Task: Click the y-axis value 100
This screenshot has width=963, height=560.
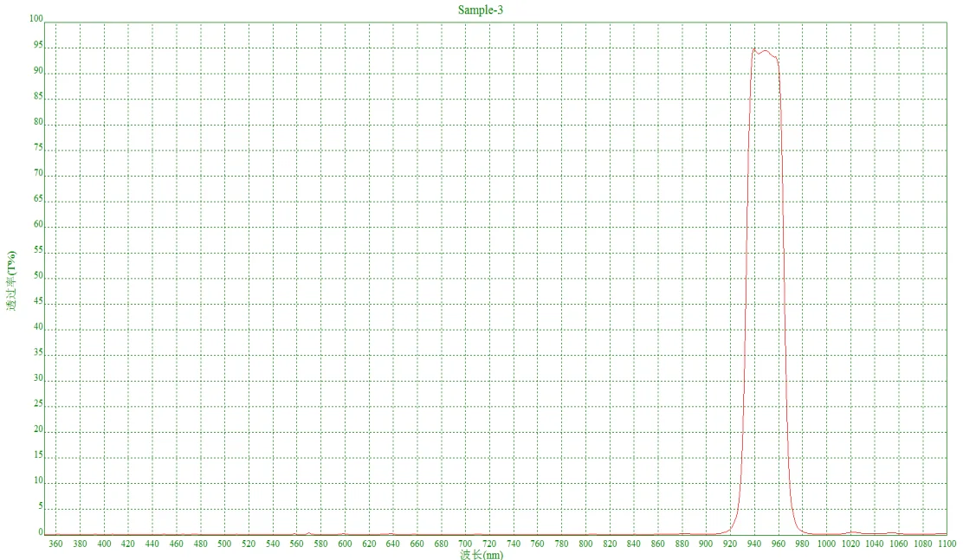Action: pyautogui.click(x=36, y=18)
